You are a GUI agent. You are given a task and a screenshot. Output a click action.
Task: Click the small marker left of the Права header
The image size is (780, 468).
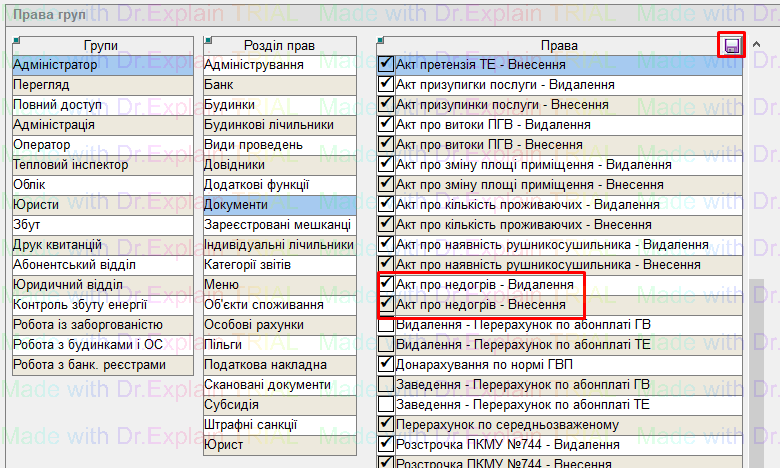click(x=381, y=40)
